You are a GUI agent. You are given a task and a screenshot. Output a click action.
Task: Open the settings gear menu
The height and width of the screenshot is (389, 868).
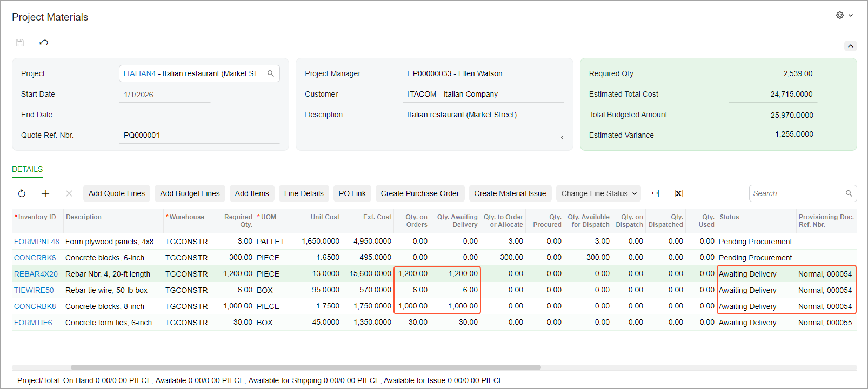tap(840, 15)
